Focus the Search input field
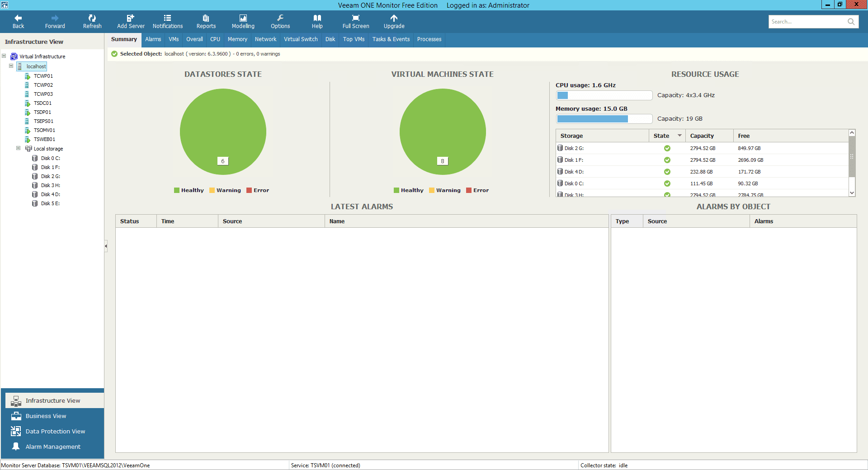The image size is (868, 470). click(808, 22)
